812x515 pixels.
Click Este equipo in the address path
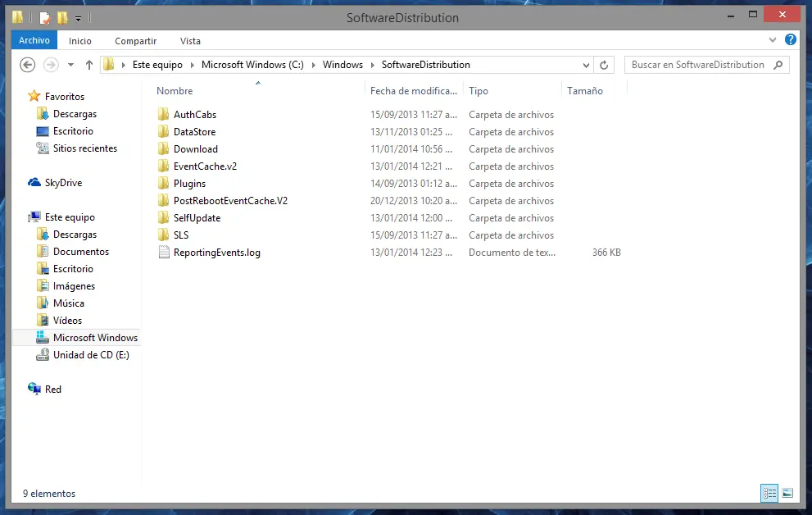(157, 65)
